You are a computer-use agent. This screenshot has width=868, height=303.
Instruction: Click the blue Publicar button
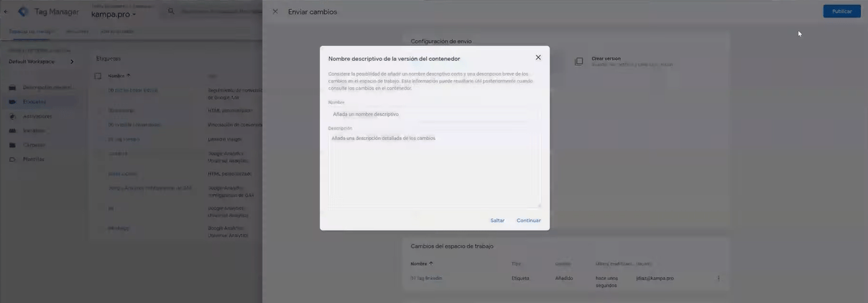(x=841, y=11)
